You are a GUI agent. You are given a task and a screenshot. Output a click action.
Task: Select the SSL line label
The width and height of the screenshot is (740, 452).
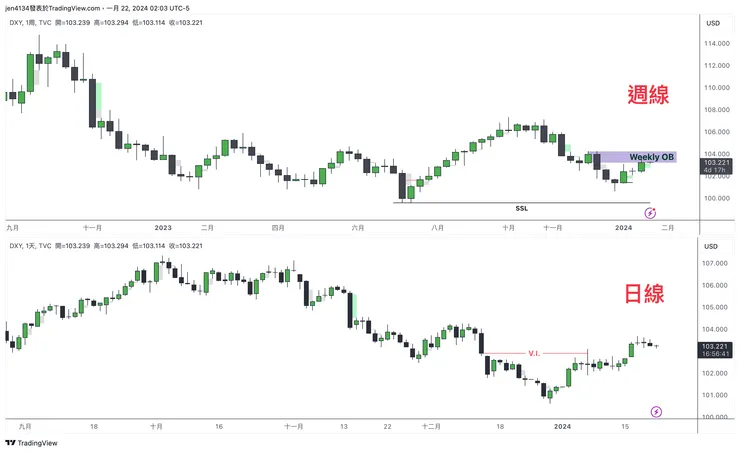(521, 209)
